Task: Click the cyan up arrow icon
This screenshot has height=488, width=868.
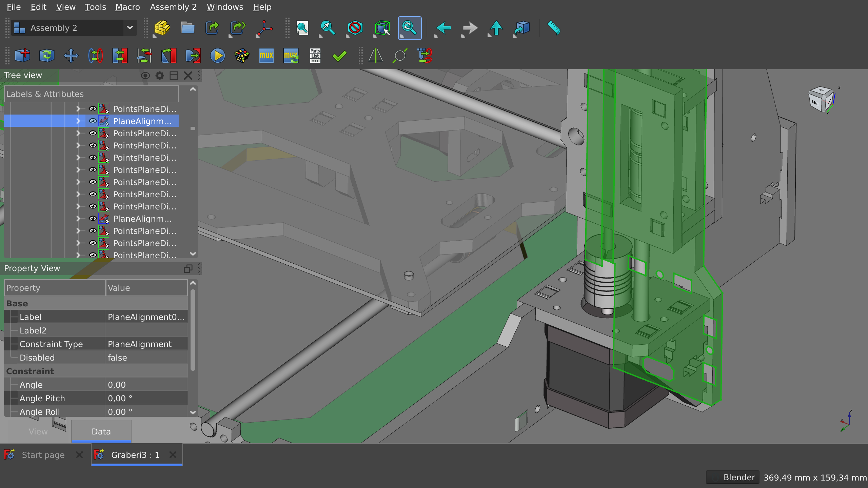Action: click(x=496, y=28)
